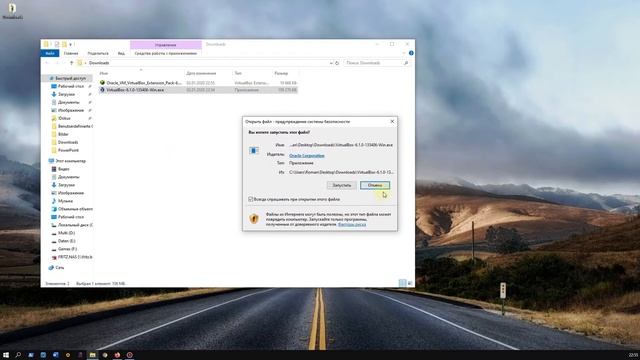Image resolution: width=640 pixels, height=360 pixels.
Task: Open Multi (D:) drive
Action: (66, 233)
